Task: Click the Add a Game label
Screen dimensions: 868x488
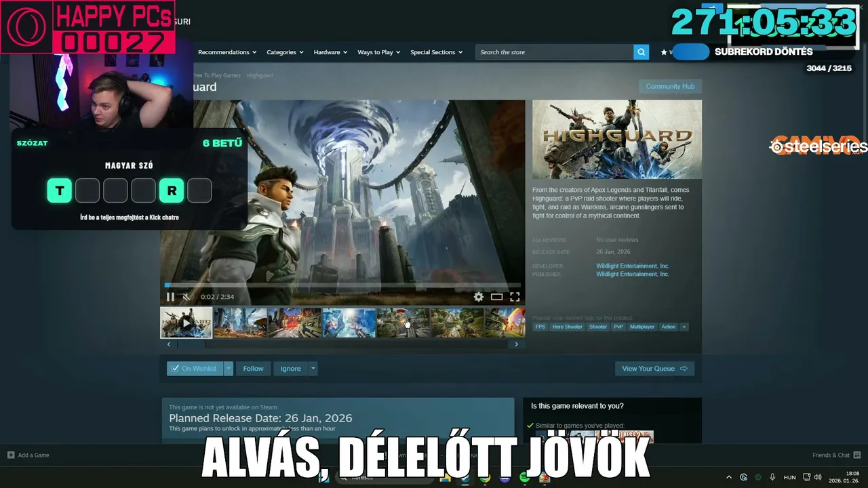Action: tap(34, 455)
